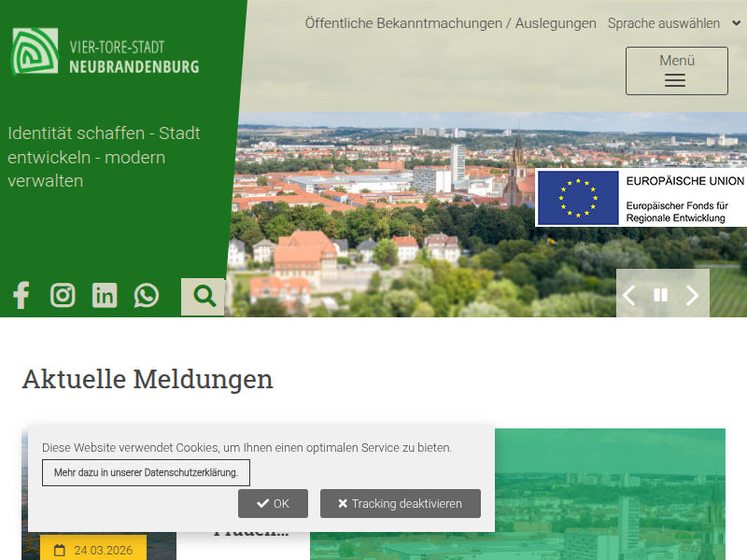Accept cookies with the OK button
Image resolution: width=747 pixels, height=560 pixels.
[273, 504]
